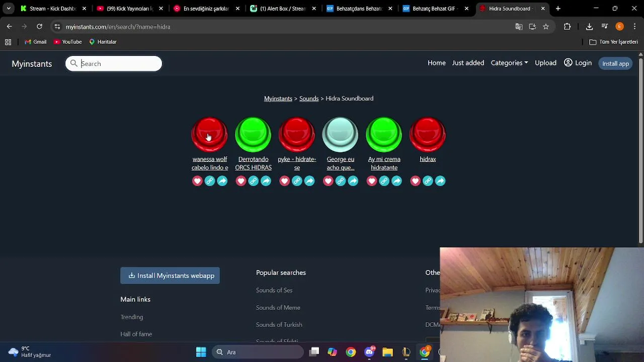This screenshot has width=644, height=362.
Task: Favorite the Ay mi crema hidratante sound
Action: point(372,181)
